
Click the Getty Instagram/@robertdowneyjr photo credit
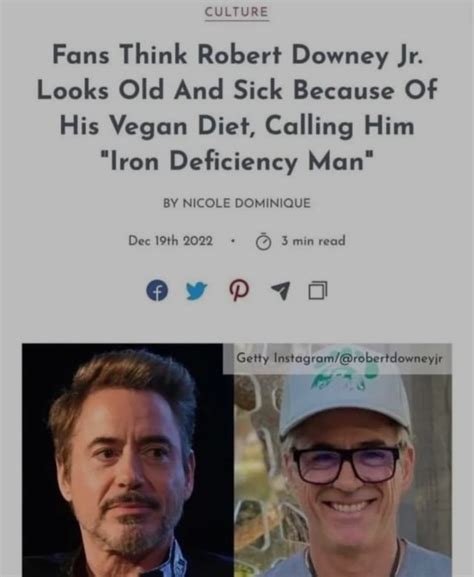339,358
